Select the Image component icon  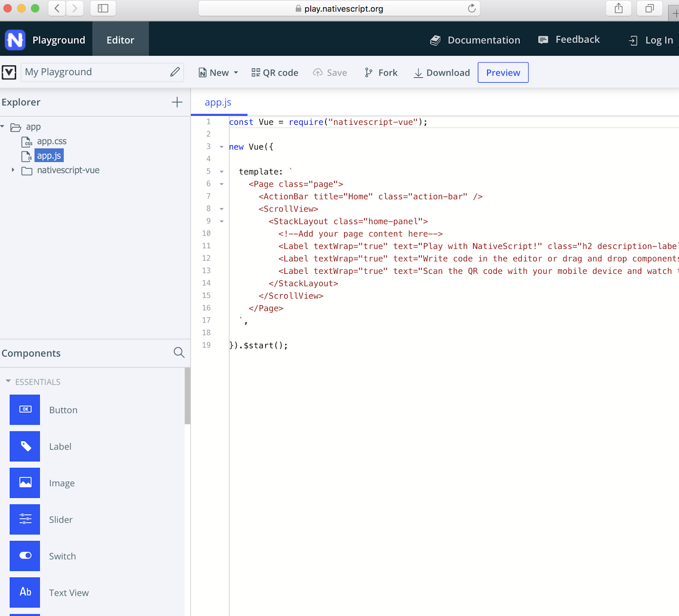25,483
